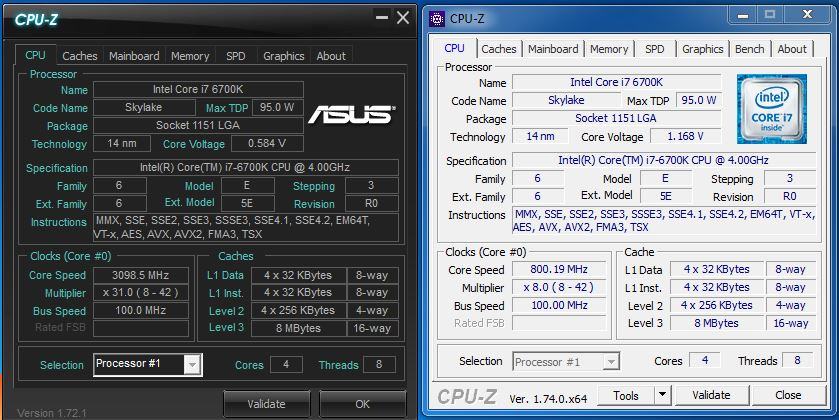Select CPU tab in right window
This screenshot has width=839, height=420.
[454, 48]
